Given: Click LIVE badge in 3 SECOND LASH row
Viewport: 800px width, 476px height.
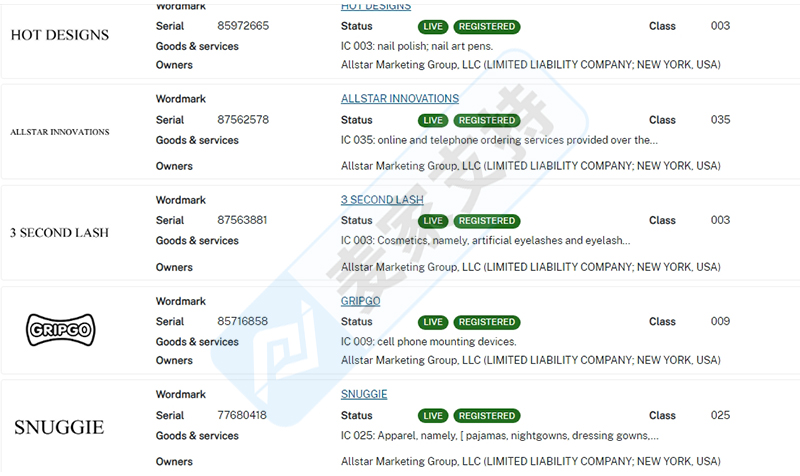Looking at the screenshot, I should 433,221.
